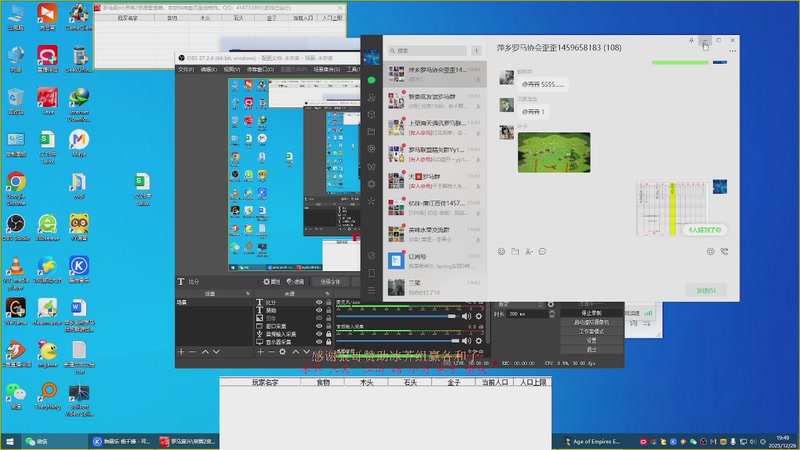Image resolution: width=800 pixels, height=450 pixels.
Task: Toggle visibility of the 音频输入采集 source
Action: tap(319, 334)
